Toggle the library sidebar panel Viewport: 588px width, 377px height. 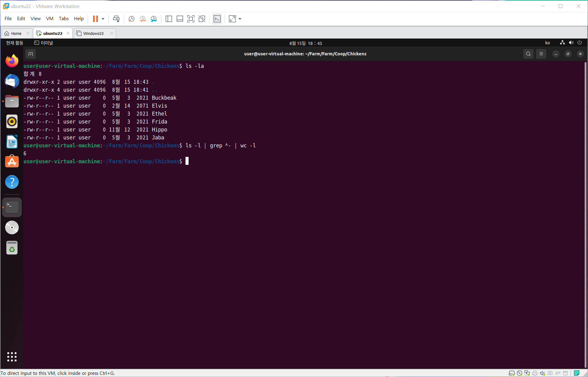[169, 19]
